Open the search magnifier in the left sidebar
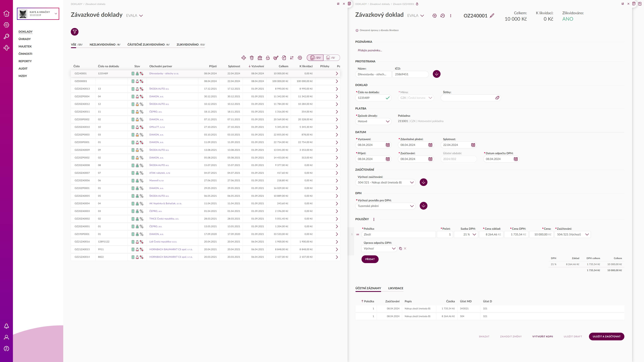This screenshot has width=644, height=362. pyautogui.click(x=7, y=37)
